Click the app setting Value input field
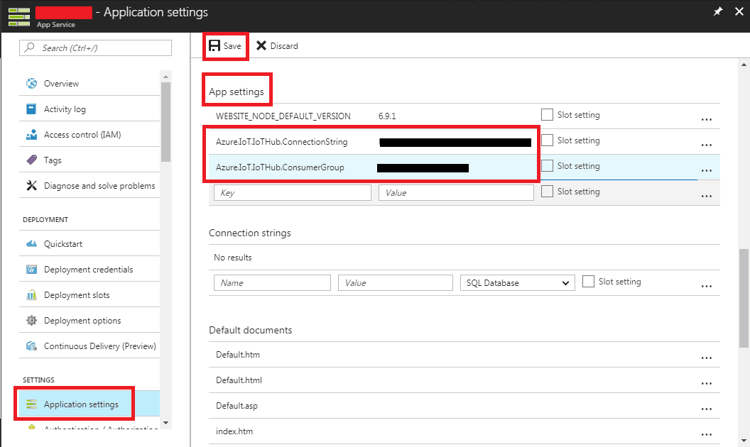This screenshot has height=447, width=750. (456, 193)
